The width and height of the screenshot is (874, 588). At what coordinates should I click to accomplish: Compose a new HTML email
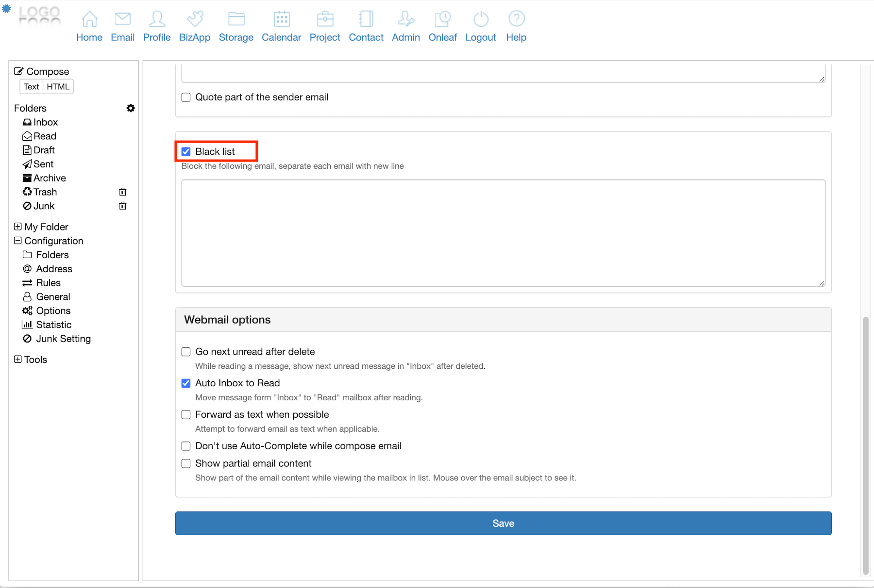pos(58,87)
